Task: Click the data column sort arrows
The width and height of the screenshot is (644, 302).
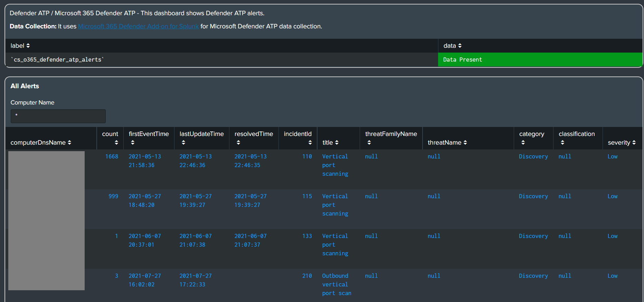Action: (460, 46)
